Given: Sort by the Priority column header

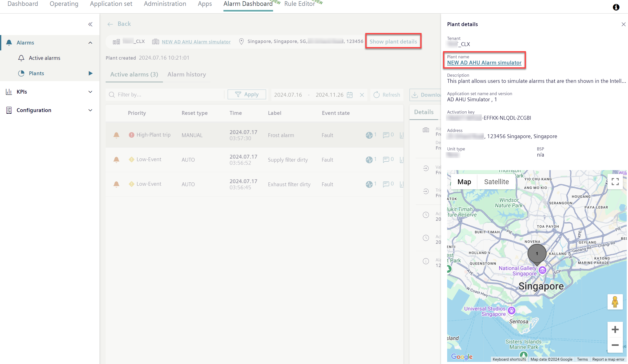Looking at the screenshot, I should coord(137,113).
